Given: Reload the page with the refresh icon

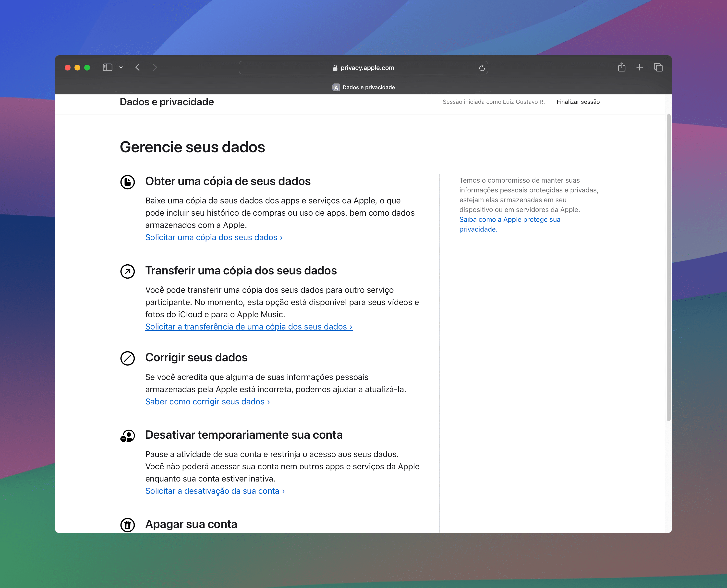Looking at the screenshot, I should 482,68.
